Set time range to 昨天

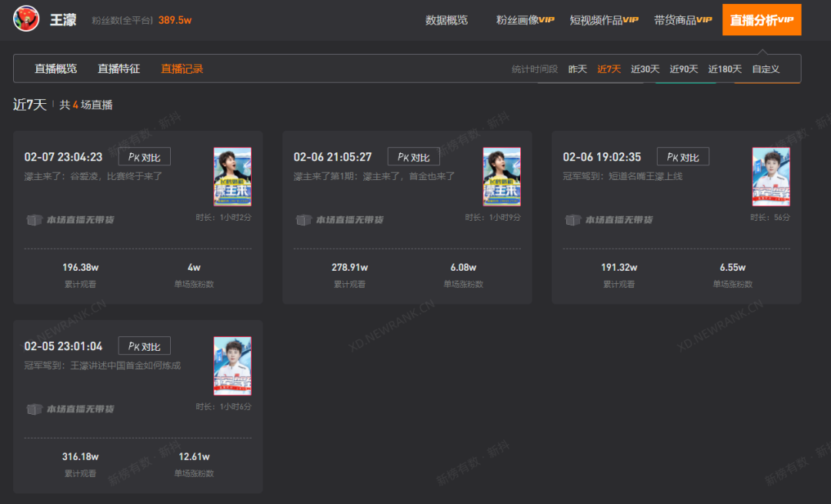tap(577, 69)
